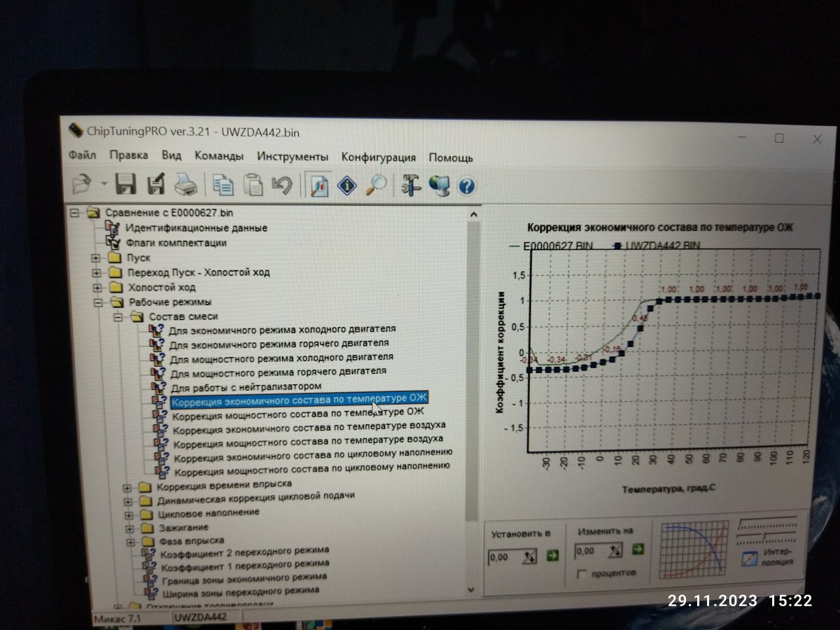Click the blue question mark help icon
This screenshot has height=630, width=840.
(x=467, y=186)
